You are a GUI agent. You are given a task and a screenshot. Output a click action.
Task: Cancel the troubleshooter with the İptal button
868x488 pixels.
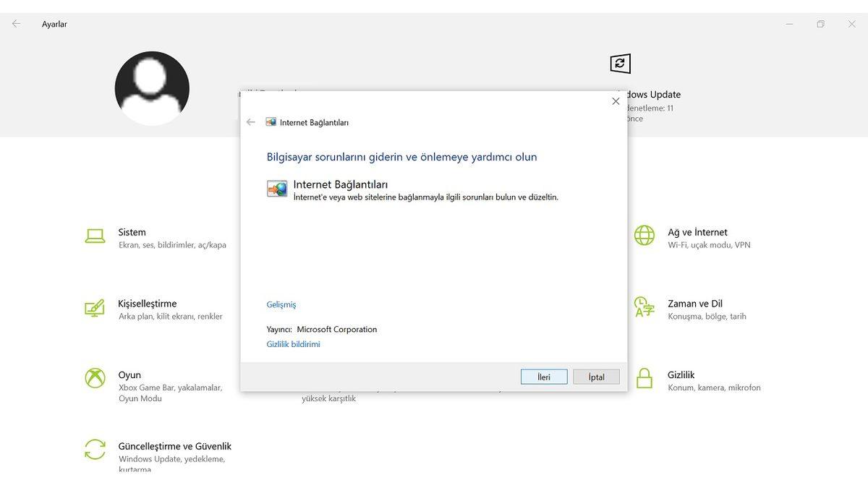point(596,377)
